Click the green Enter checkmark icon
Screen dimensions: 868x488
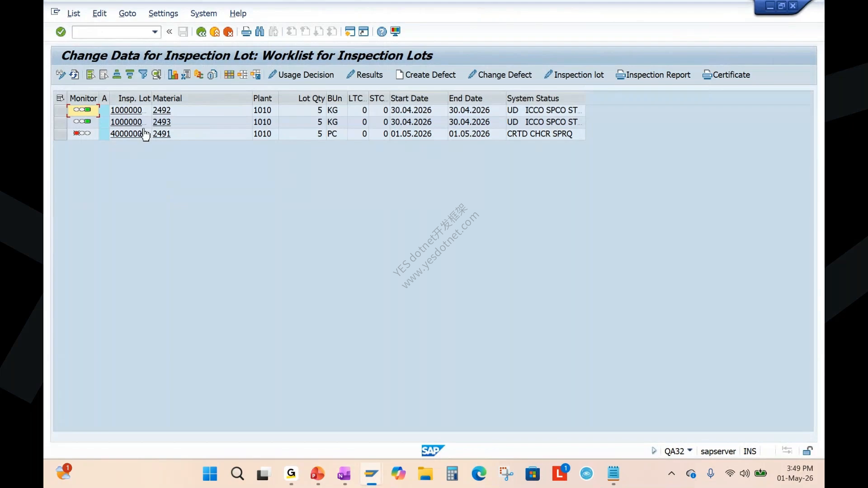(x=61, y=32)
